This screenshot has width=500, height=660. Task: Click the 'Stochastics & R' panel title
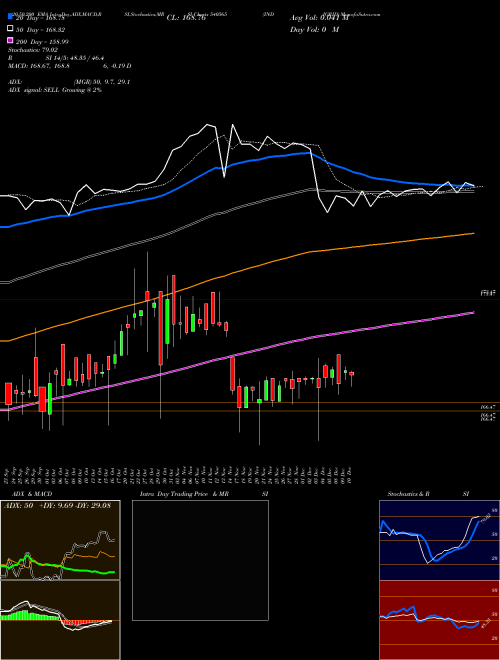pos(408,494)
